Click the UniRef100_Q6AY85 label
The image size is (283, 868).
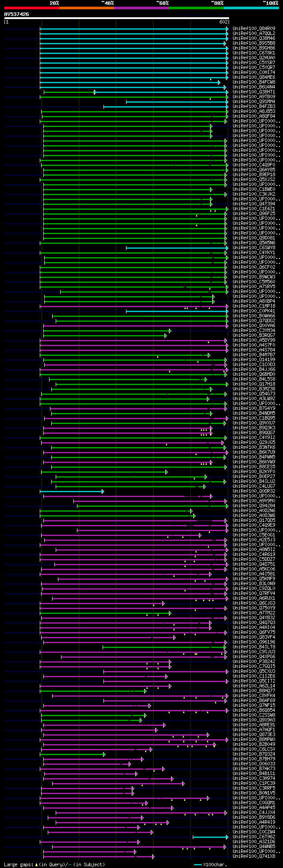254,170
